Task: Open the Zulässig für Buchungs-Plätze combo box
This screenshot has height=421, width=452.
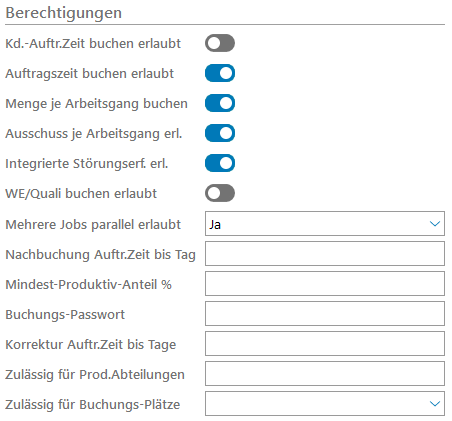Action: [x=325, y=404]
